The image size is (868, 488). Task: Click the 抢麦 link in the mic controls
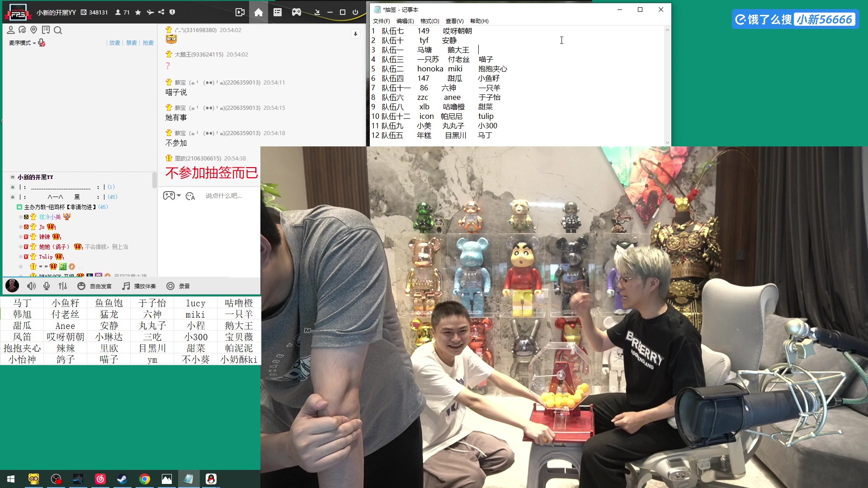point(149,42)
